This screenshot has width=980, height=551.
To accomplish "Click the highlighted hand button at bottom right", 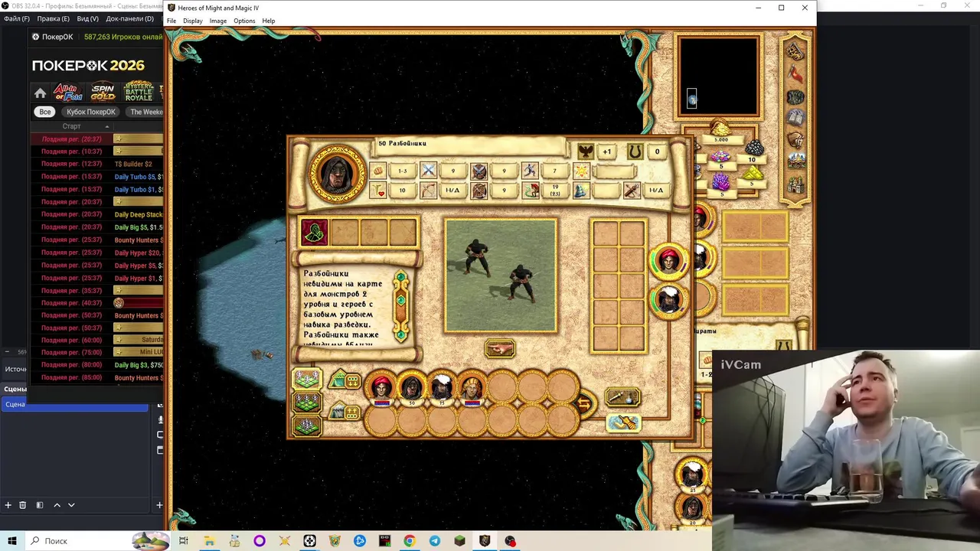I will point(622,422).
